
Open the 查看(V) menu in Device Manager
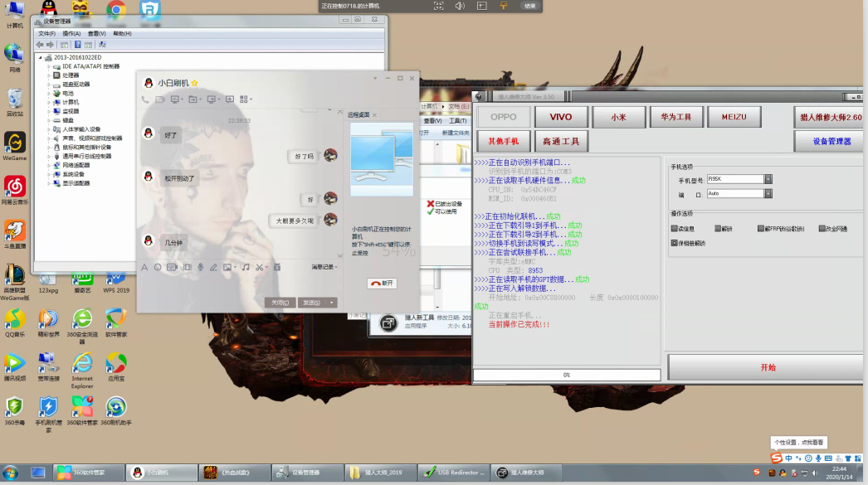click(96, 34)
